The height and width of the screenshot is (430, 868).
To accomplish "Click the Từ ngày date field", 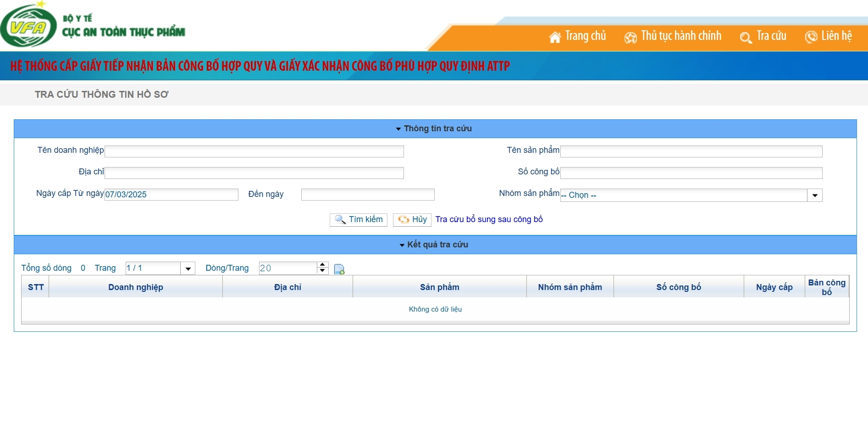I will pos(171,195).
